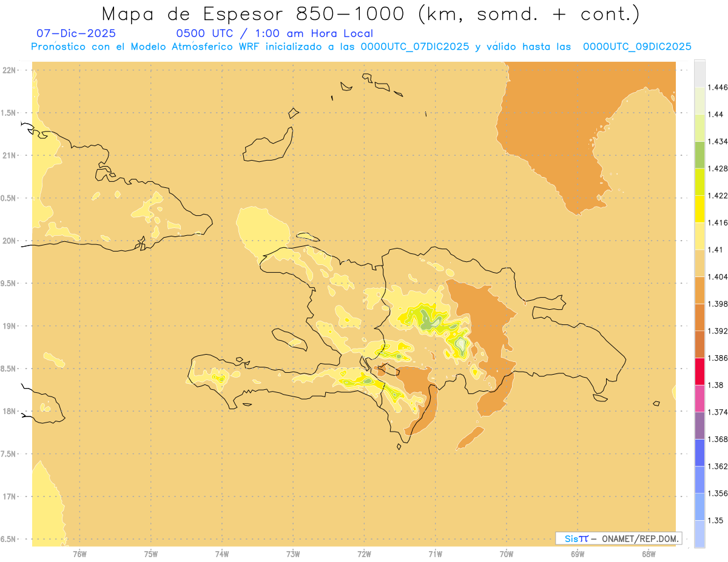Click the 76W longitude label
The image size is (728, 562).
point(79,554)
